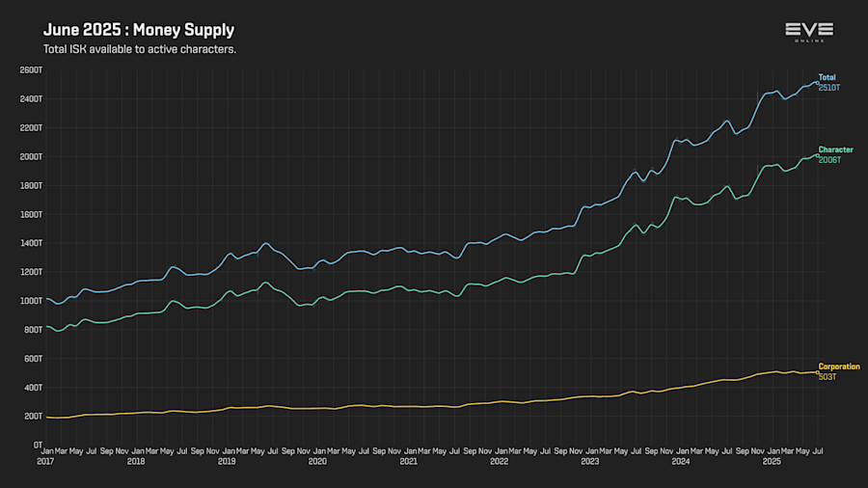Click the Corporation line end marker
Screen dimensions: 868x488
(x=818, y=372)
